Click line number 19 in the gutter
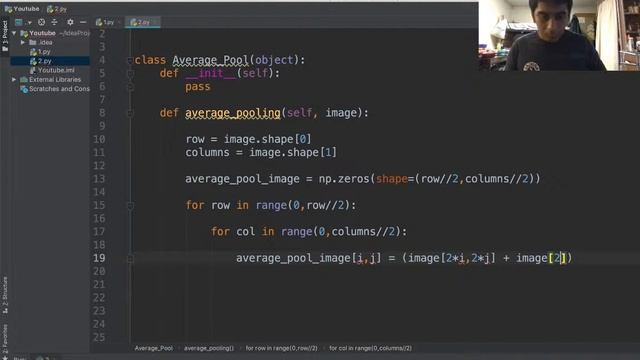 tap(99, 258)
